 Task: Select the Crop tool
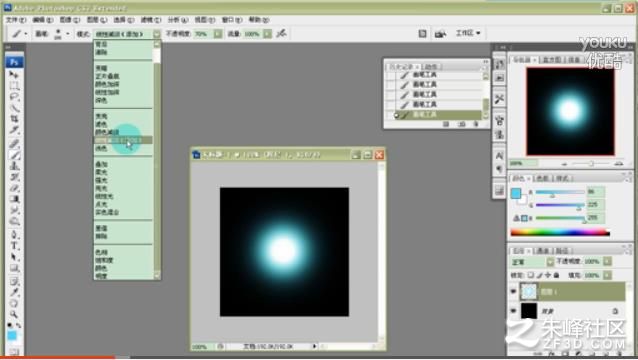point(14,119)
